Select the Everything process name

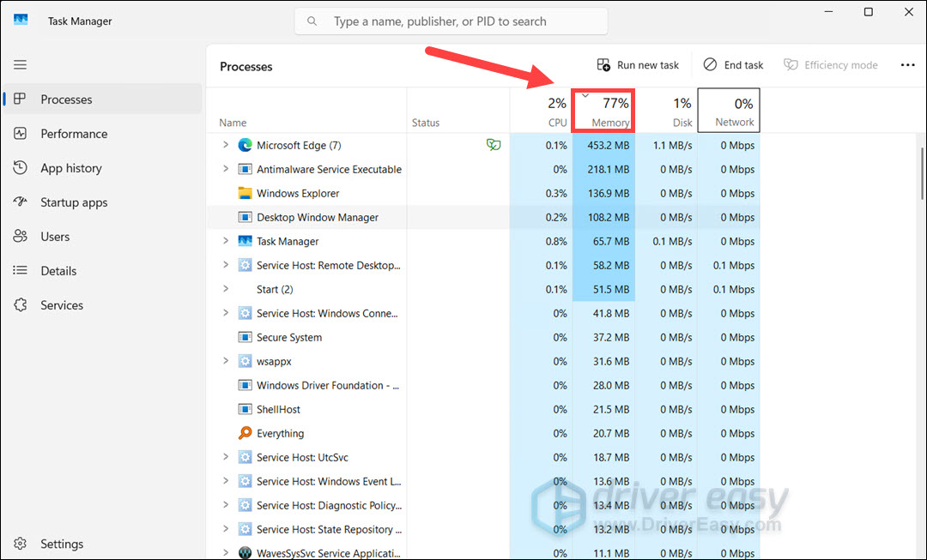[280, 433]
